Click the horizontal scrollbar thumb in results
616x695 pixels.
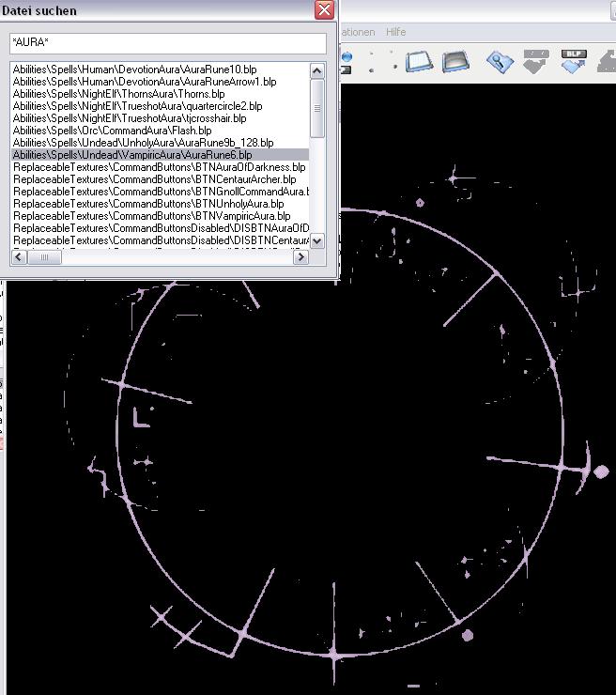(x=44, y=257)
